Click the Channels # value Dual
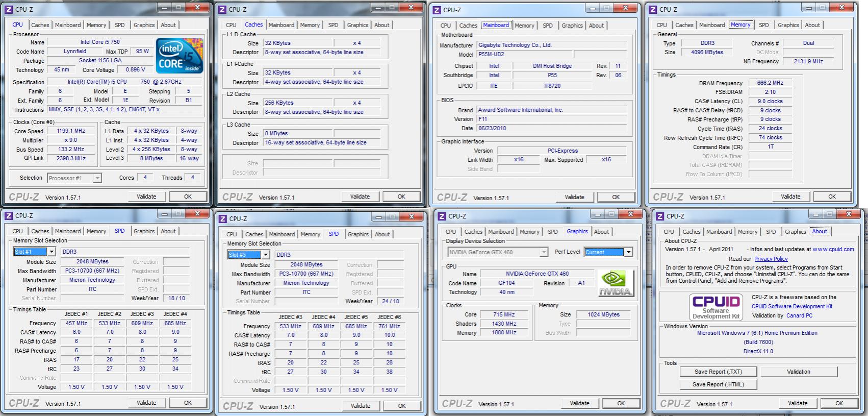The width and height of the screenshot is (868, 416). 808,43
